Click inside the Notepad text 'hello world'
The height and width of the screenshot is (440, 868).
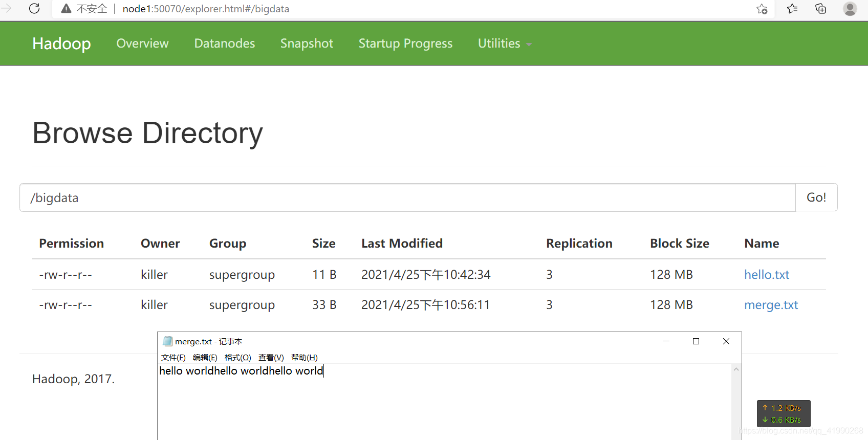pos(241,370)
